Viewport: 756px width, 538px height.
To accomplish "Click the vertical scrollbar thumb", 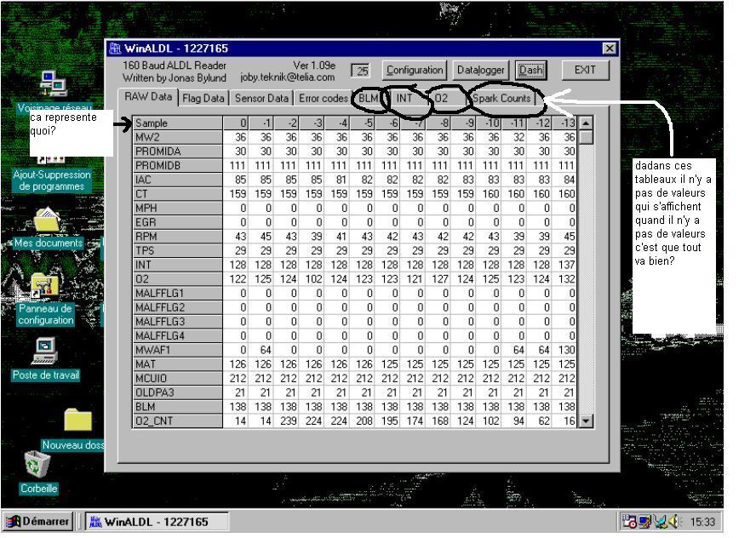I will click(586, 137).
